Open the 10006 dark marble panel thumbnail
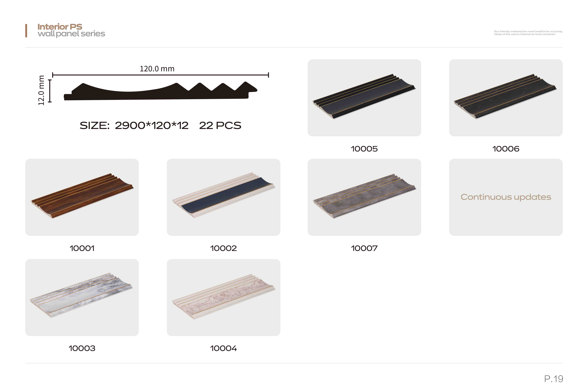Screen dimensions: 588x392 (x=506, y=98)
